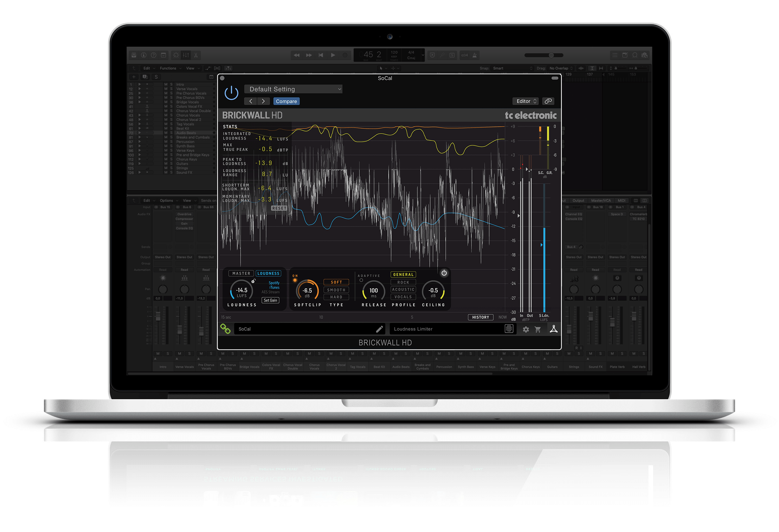779x532 pixels.
Task: Click the Compare button
Action: (x=286, y=101)
